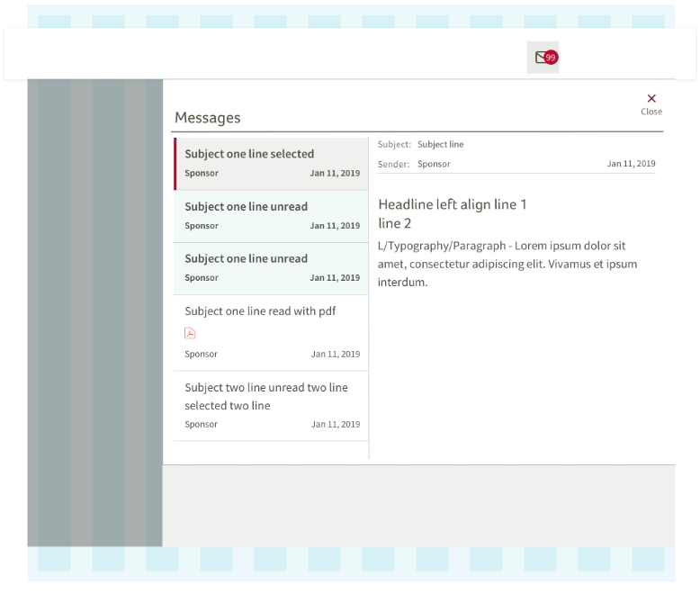Screen dimensions: 700x594
Task: Open the mail envelope icon with 99 badge
Action: coord(543,58)
